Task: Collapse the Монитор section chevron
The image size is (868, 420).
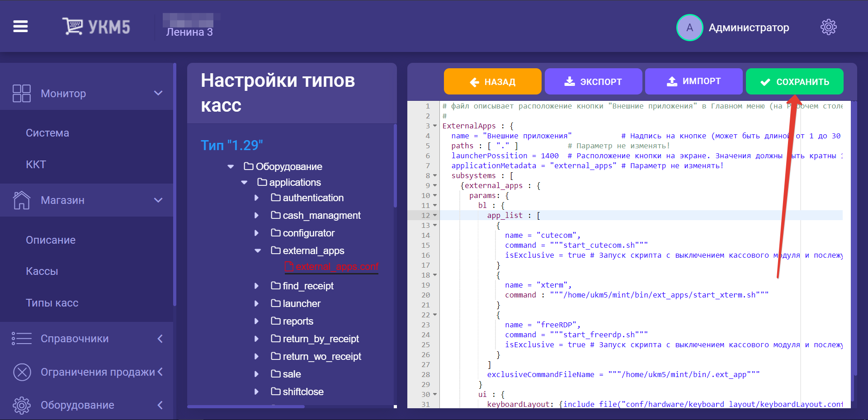Action: pos(158,93)
